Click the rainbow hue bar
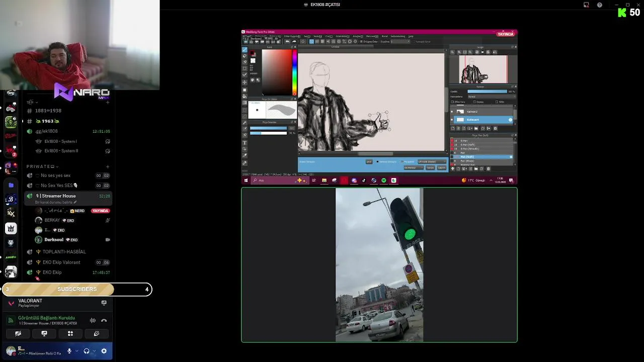This screenshot has width=644, height=362. 295,72
